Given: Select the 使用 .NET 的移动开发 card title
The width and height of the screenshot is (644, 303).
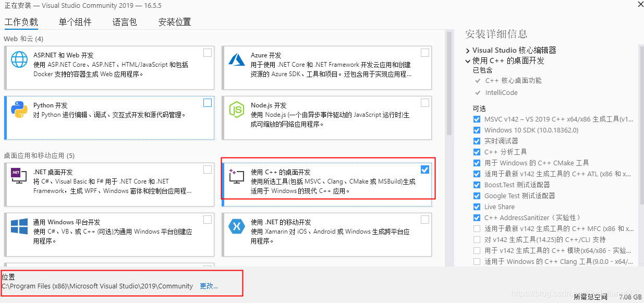Looking at the screenshot, I should pyautogui.click(x=281, y=222).
